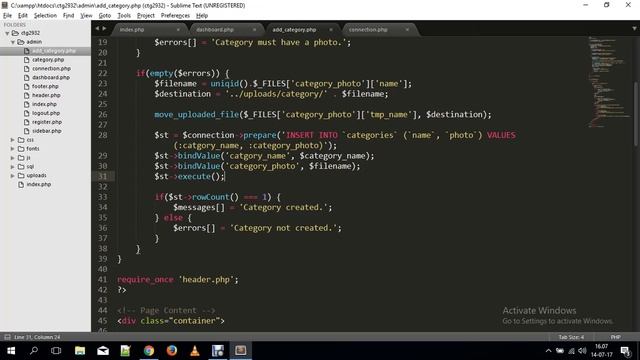The image size is (640, 360).
Task: Open the Help menu
Action: [202, 16]
